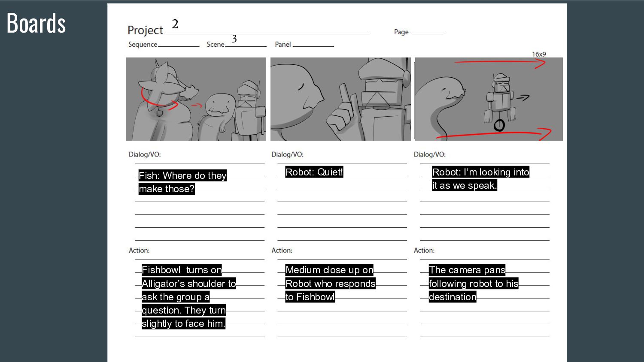
Task: Click the text "Alligator's shoulder to"
Action: pos(189,284)
